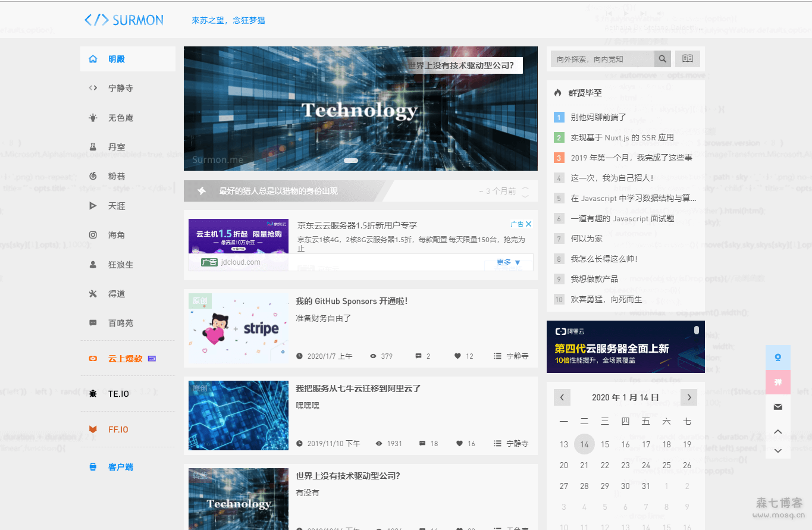Click the like heart on GitHub Sponsors article
The height and width of the screenshot is (530, 812).
[459, 356]
